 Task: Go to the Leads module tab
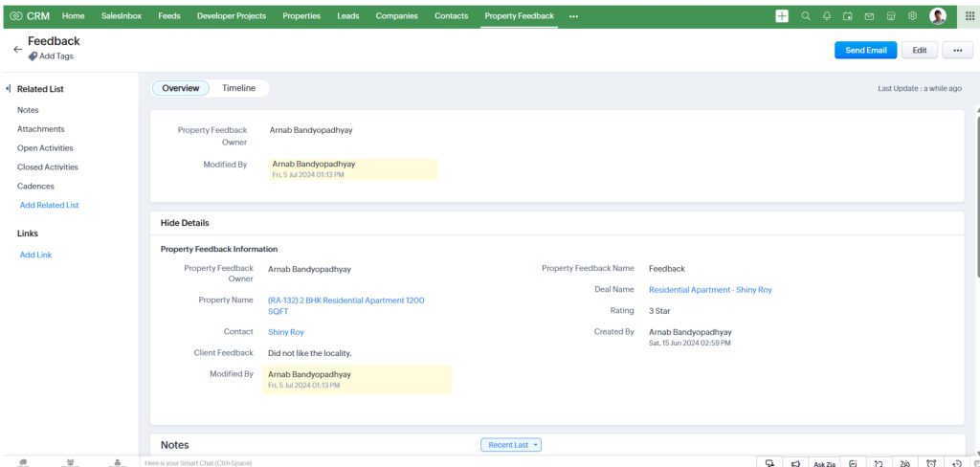(348, 16)
